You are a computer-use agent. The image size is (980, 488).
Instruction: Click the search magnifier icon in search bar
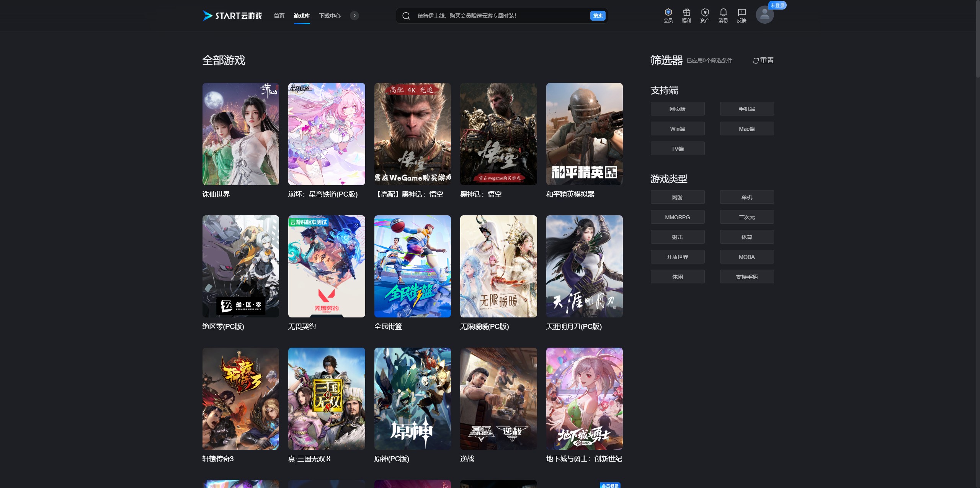coord(407,16)
